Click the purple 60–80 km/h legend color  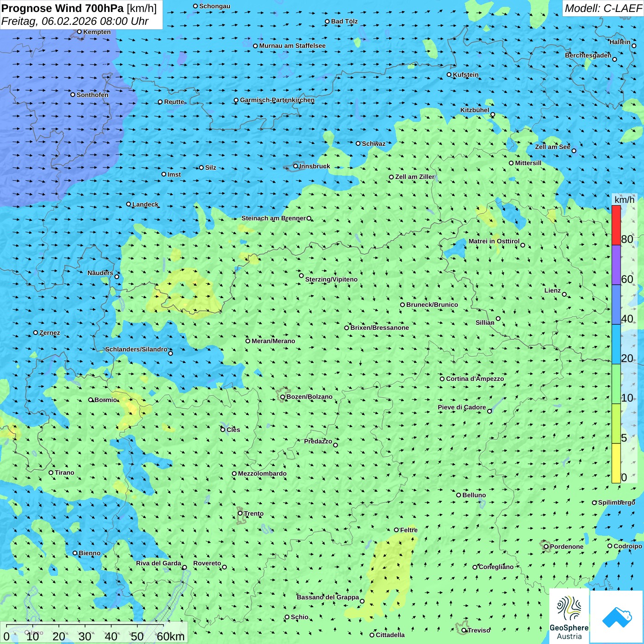pos(616,264)
